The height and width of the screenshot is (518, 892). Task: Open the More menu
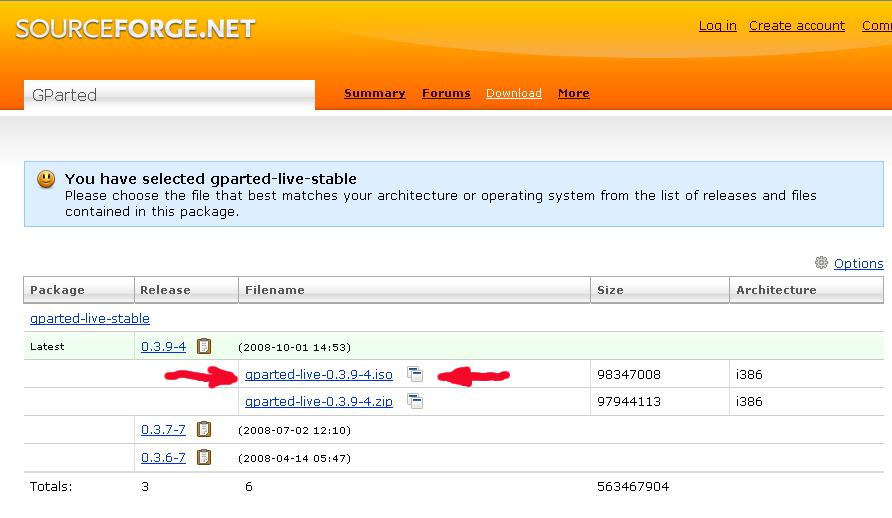(x=573, y=93)
